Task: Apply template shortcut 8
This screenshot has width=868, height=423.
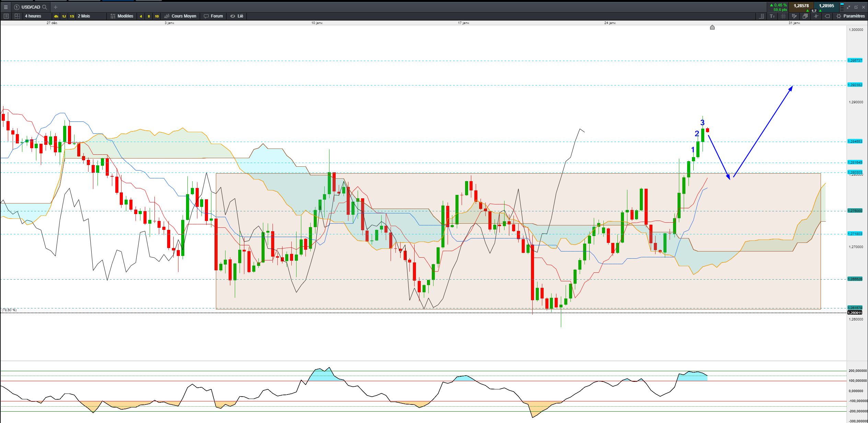Action: pos(149,16)
